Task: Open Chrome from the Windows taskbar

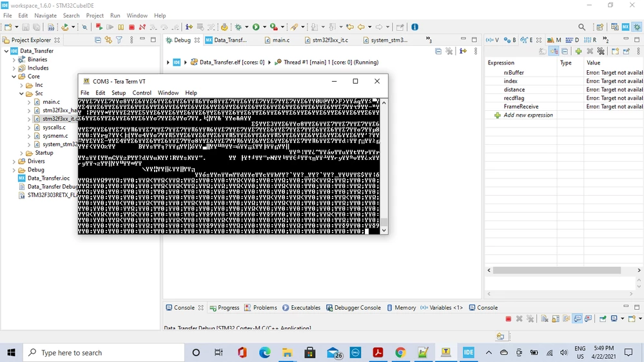Action: coord(400,352)
